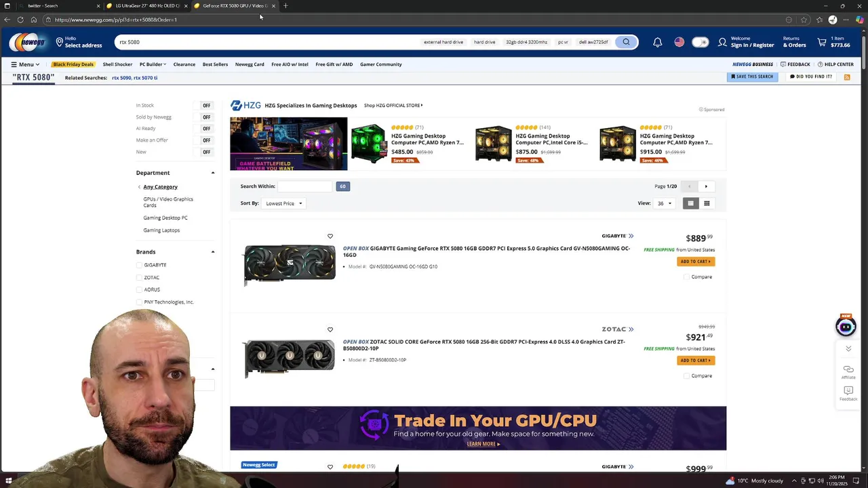Viewport: 868px width, 488px height.
Task: Bookmark this page with the star icon
Action: tap(804, 20)
